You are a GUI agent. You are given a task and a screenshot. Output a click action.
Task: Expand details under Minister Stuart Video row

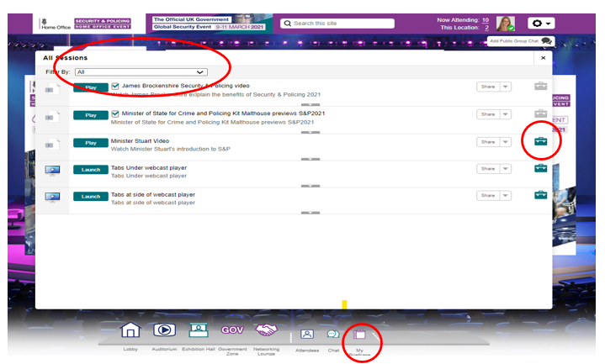(310, 159)
